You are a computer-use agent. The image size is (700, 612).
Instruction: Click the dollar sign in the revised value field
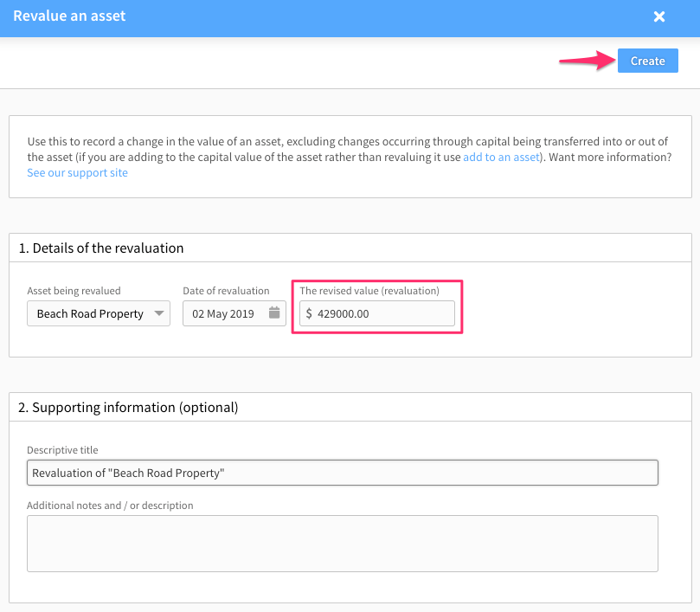pyautogui.click(x=309, y=313)
